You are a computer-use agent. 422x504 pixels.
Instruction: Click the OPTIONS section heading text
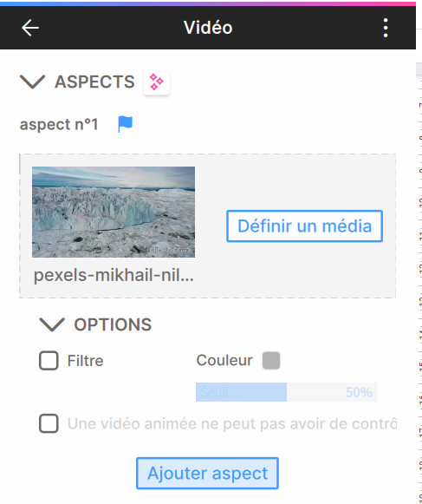pos(113,324)
